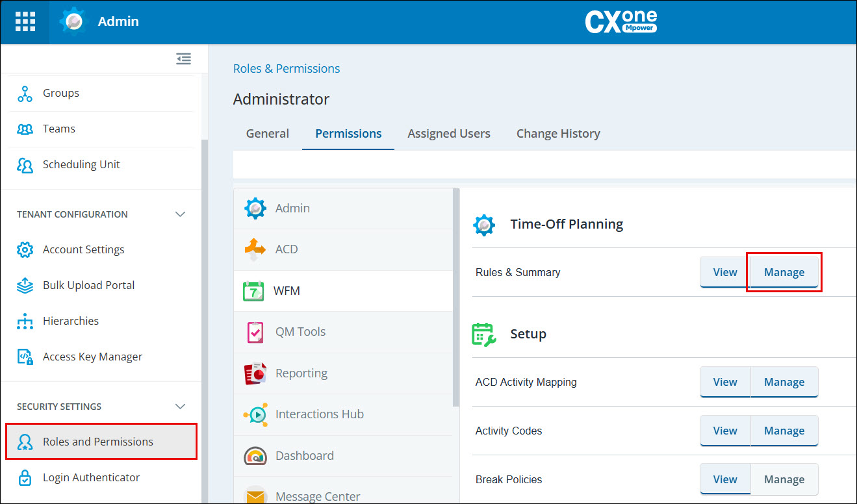Set Break Policies permission to Manage
This screenshot has width=857, height=504.
784,479
